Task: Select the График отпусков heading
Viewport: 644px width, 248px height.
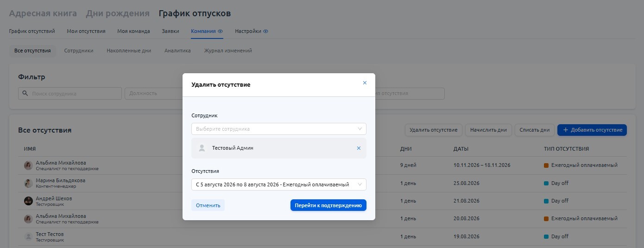Action: pyautogui.click(x=195, y=13)
